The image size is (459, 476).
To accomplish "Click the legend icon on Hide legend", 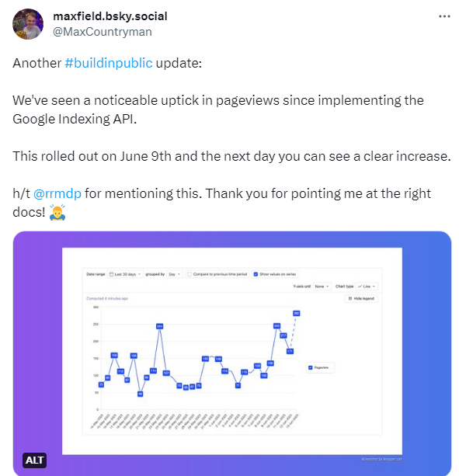I will click(x=350, y=298).
